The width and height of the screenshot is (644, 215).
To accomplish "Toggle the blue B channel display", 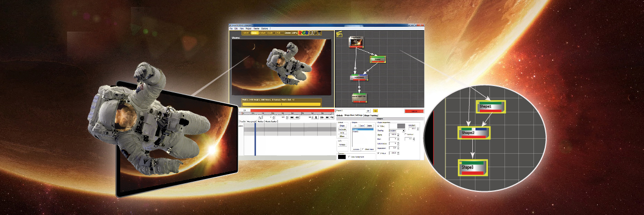I will click(308, 33).
